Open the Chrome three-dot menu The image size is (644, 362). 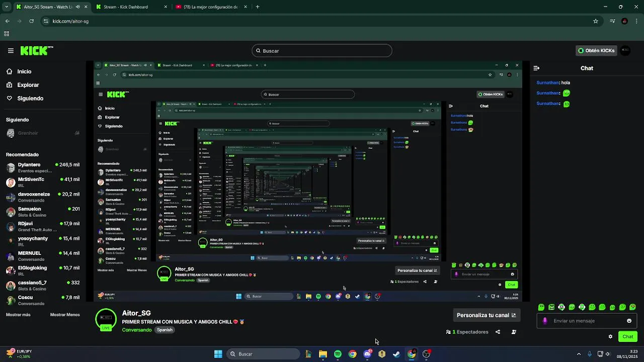click(x=636, y=21)
